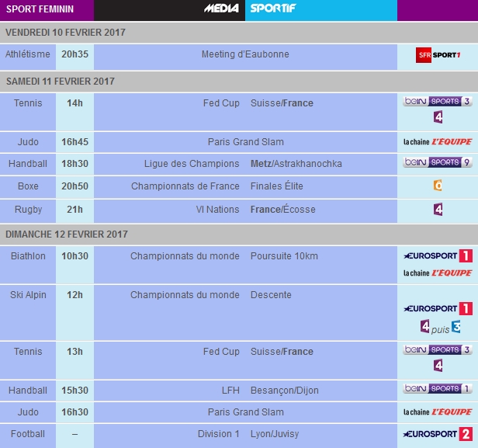Click the Lyon/Juvisy match text
The width and height of the screenshot is (478, 448).
(x=275, y=434)
